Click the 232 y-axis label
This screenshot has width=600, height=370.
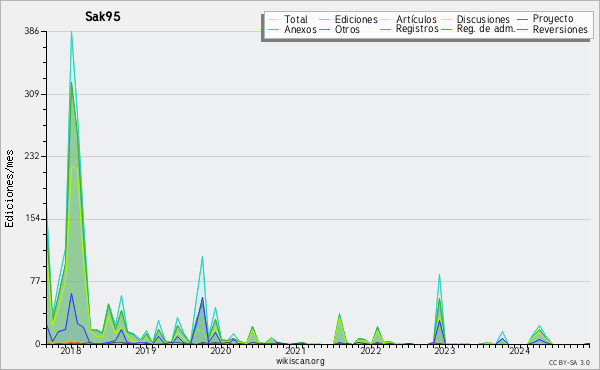[32, 156]
